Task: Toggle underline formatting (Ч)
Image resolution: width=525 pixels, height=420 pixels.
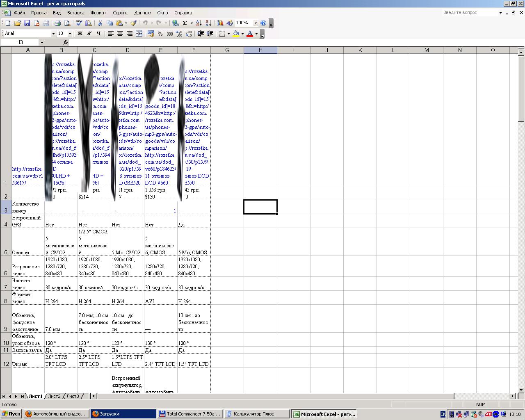Action: [x=99, y=34]
